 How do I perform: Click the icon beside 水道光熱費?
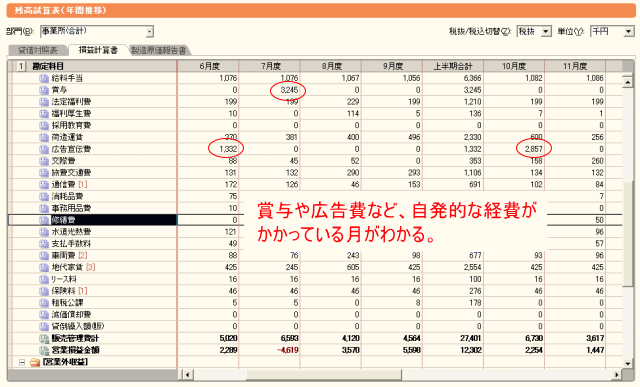pos(44,232)
